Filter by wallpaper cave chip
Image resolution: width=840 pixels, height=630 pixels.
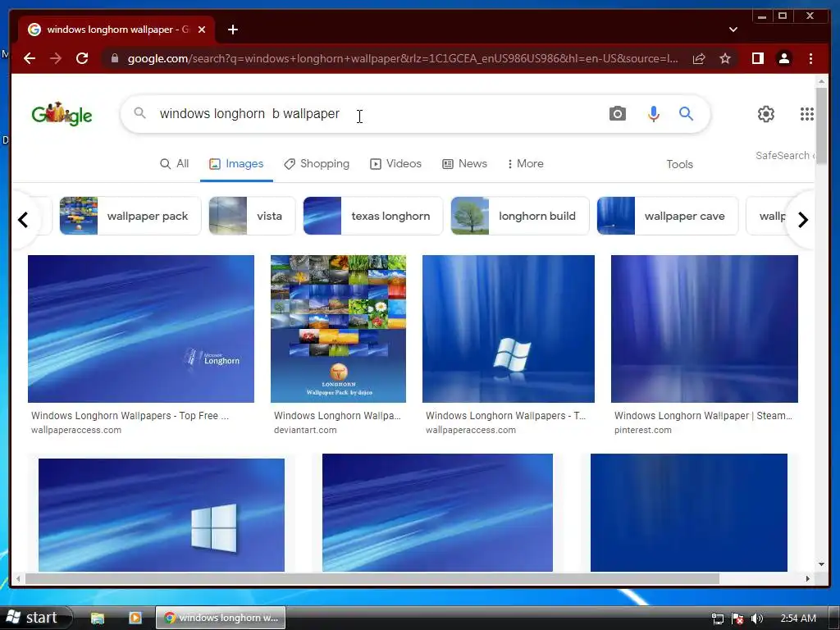[668, 216]
